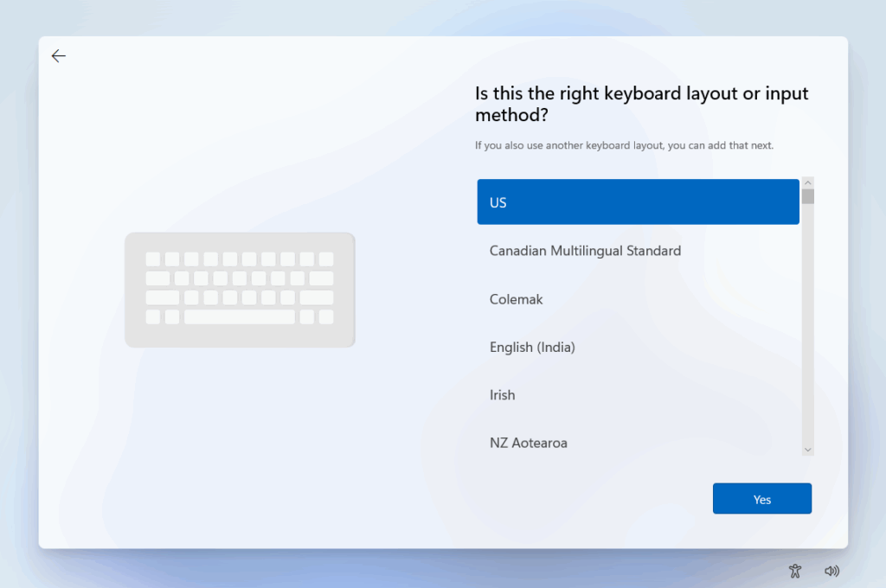Choose the Irish keyboard layout
Image resolution: width=886 pixels, height=588 pixels.
[x=638, y=395]
